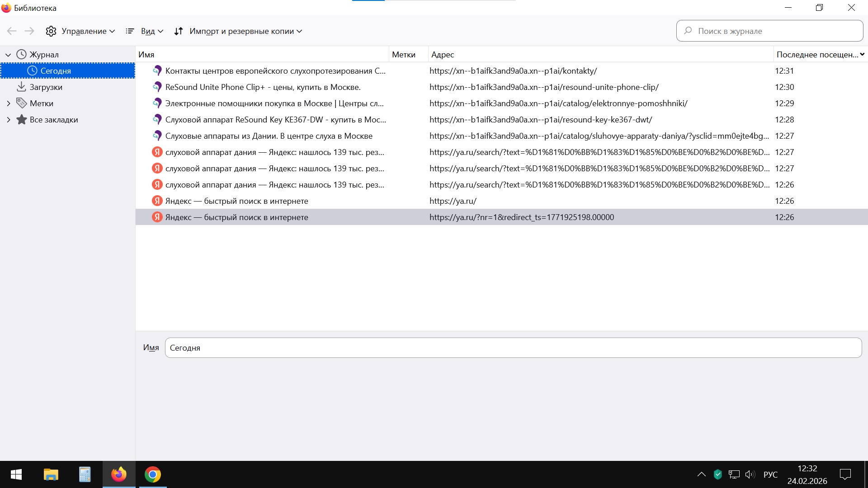
Task: Open Calculator from the taskbar
Action: coord(85,474)
